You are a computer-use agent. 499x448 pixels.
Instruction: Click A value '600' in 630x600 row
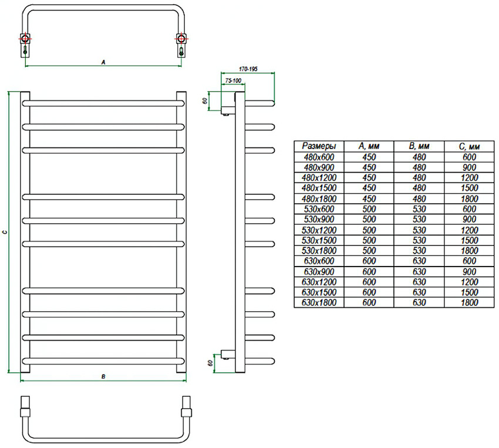(369, 261)
